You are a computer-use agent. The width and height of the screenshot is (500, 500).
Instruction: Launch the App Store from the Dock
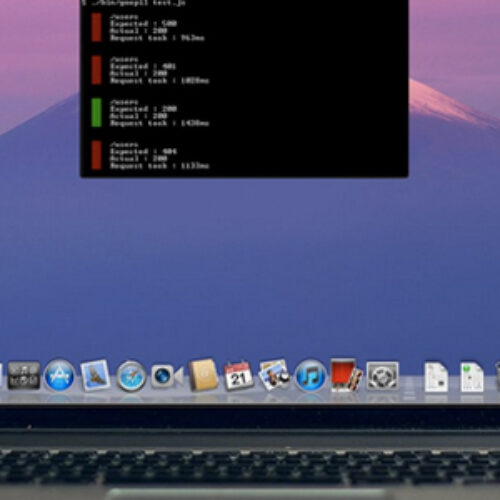tap(59, 375)
